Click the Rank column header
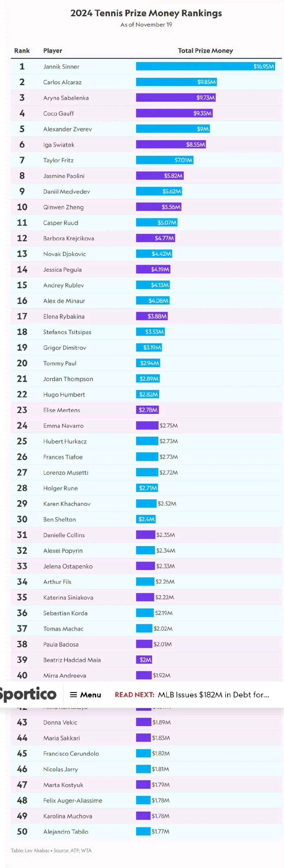284x868 pixels. (x=22, y=51)
